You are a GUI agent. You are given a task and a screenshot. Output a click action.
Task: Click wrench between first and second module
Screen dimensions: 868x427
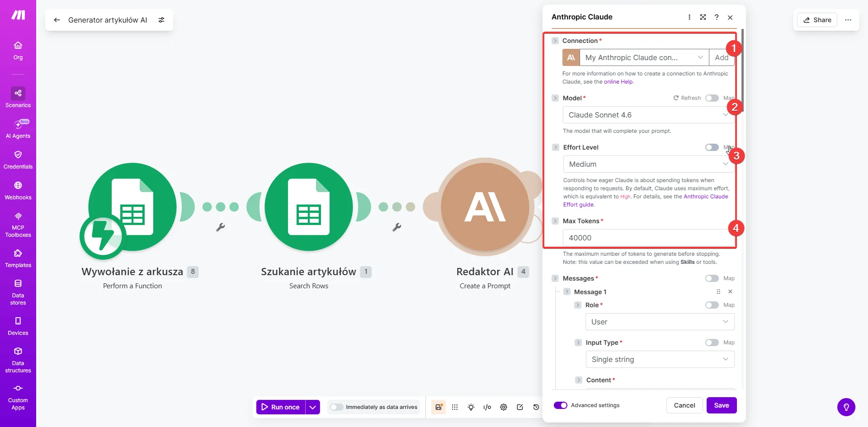tap(221, 227)
